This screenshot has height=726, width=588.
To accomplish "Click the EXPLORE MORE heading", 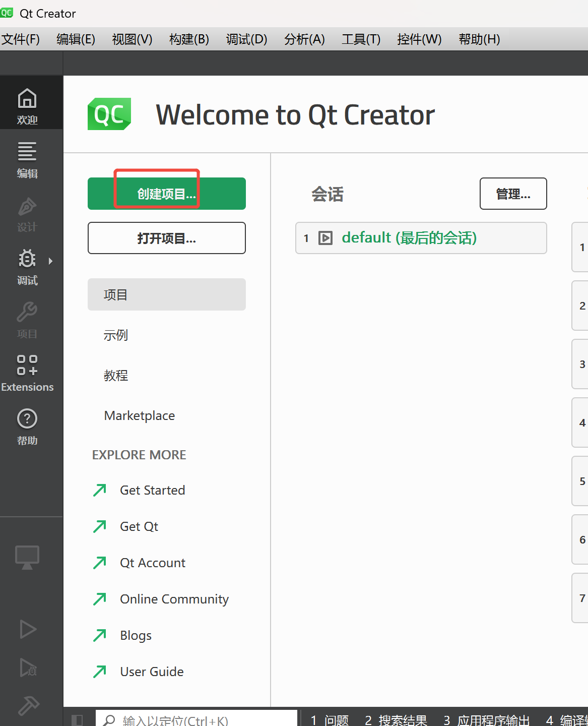I will 139,455.
